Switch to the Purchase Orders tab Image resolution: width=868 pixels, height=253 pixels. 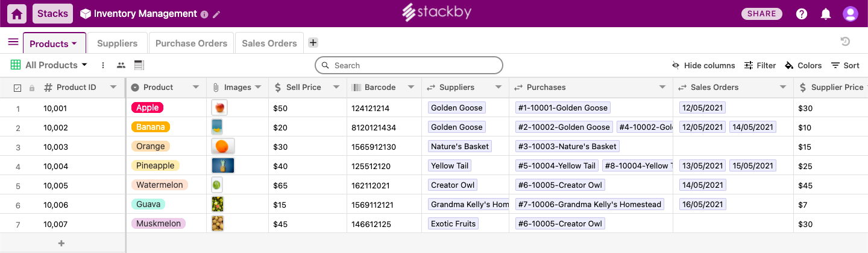191,43
